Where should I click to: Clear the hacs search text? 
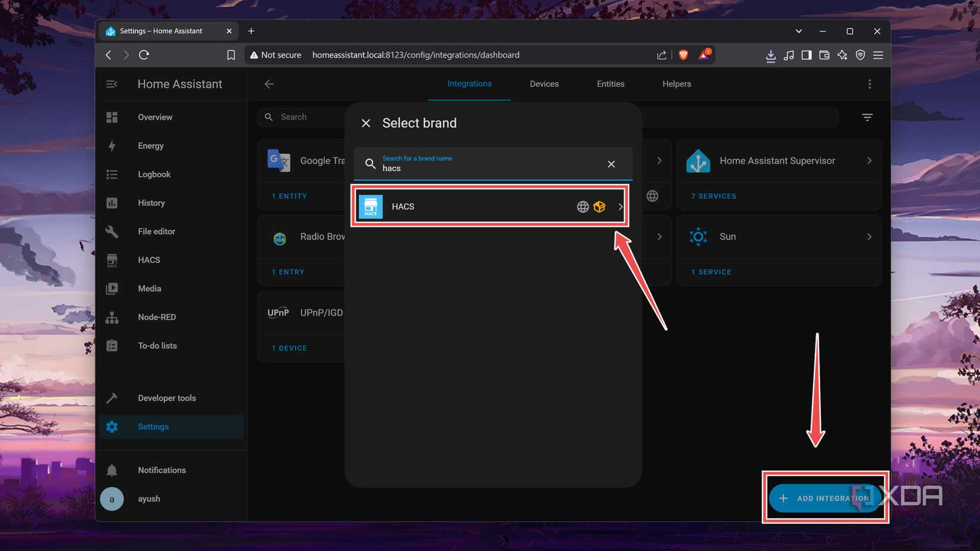point(611,164)
